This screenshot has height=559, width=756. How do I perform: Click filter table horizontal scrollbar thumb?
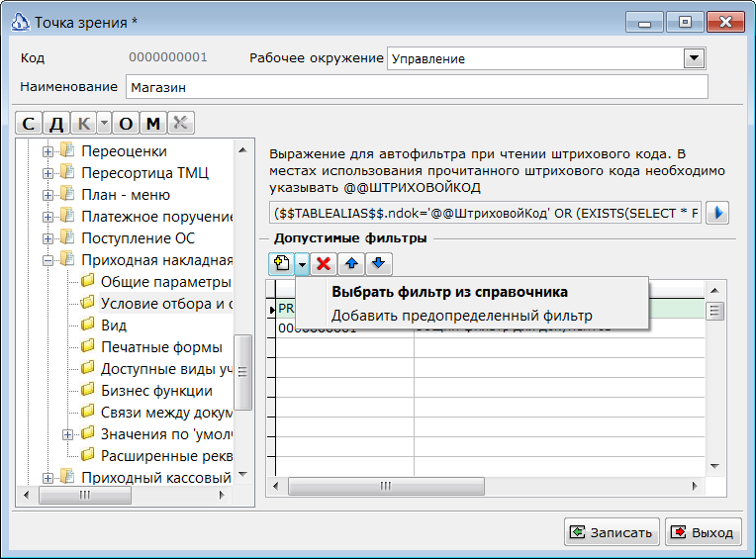(x=386, y=486)
